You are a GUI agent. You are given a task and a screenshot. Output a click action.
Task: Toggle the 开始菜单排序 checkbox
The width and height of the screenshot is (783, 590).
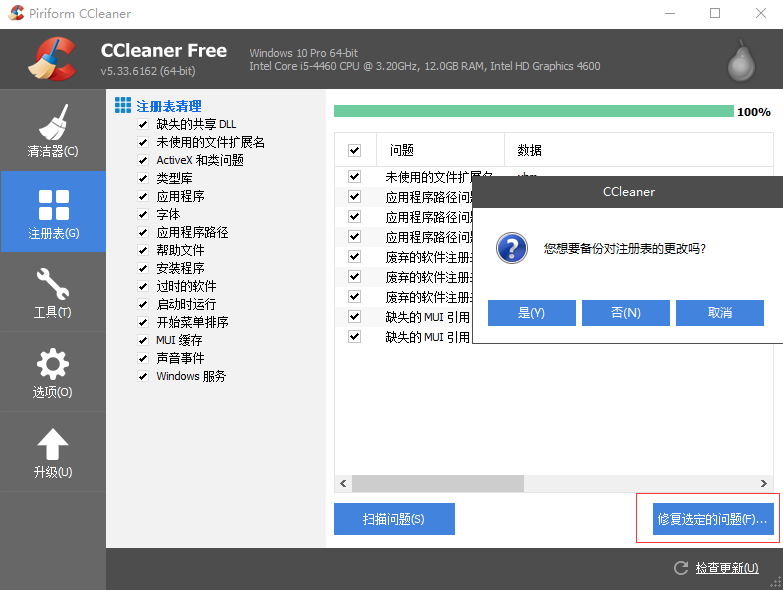(x=143, y=322)
